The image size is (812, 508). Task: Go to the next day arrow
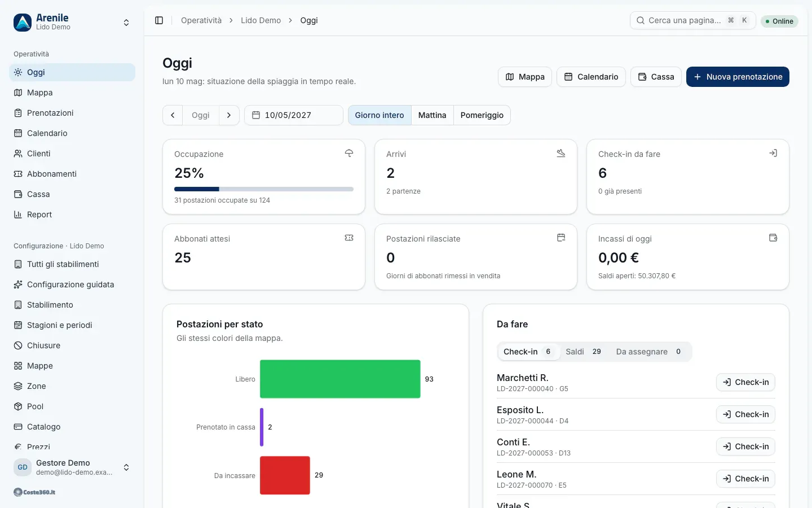(x=229, y=115)
